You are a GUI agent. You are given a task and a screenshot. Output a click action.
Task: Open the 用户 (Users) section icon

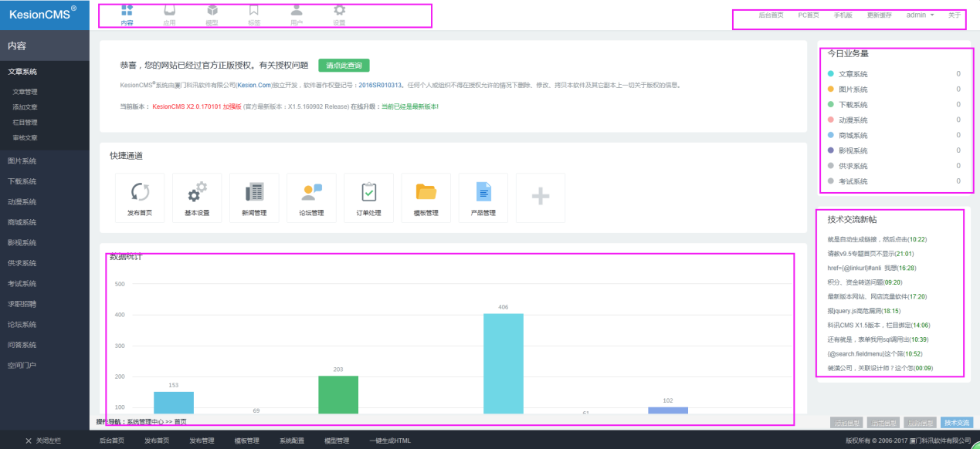(x=295, y=14)
